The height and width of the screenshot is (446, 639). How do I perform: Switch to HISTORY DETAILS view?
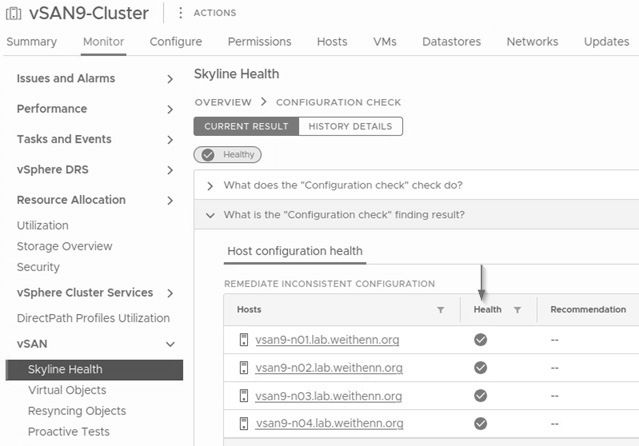pyautogui.click(x=350, y=126)
